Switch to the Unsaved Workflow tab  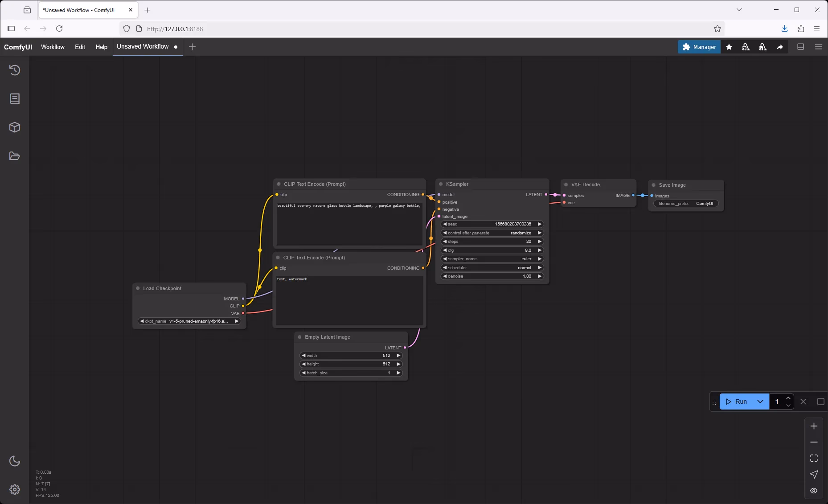tap(142, 46)
